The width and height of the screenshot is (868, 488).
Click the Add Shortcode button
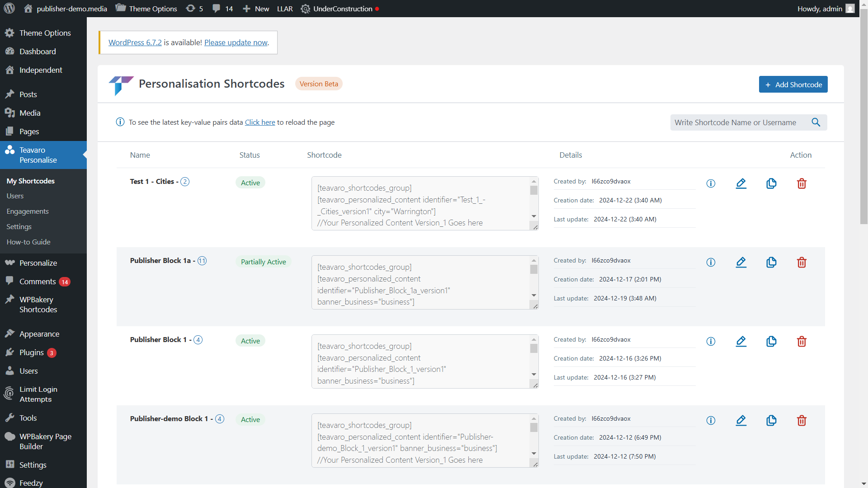tap(793, 84)
